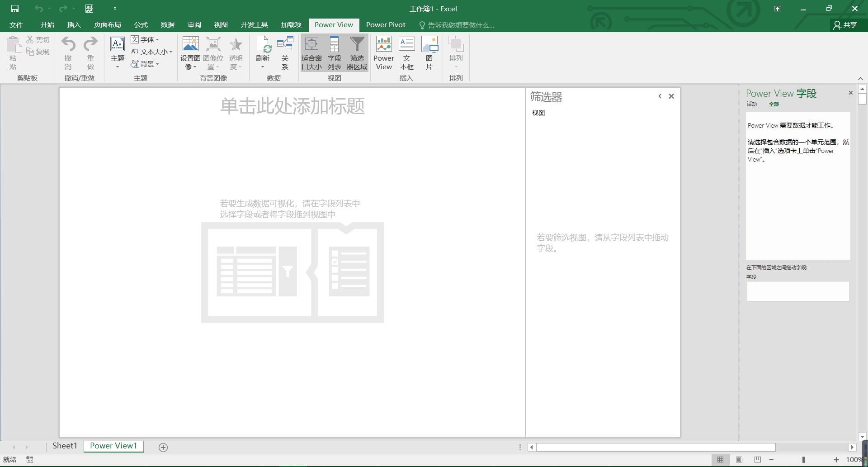Select the 全部 all fields link
Image resolution: width=868 pixels, height=467 pixels.
point(774,104)
